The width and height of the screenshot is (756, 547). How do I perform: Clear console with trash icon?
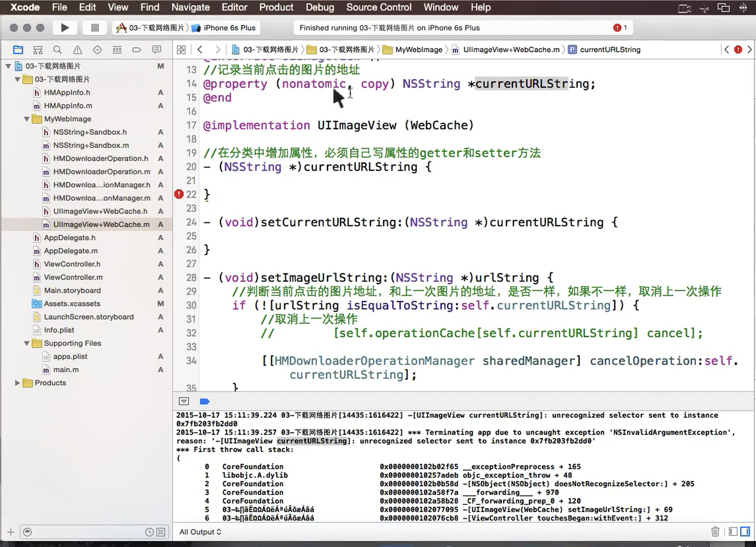coord(715,532)
